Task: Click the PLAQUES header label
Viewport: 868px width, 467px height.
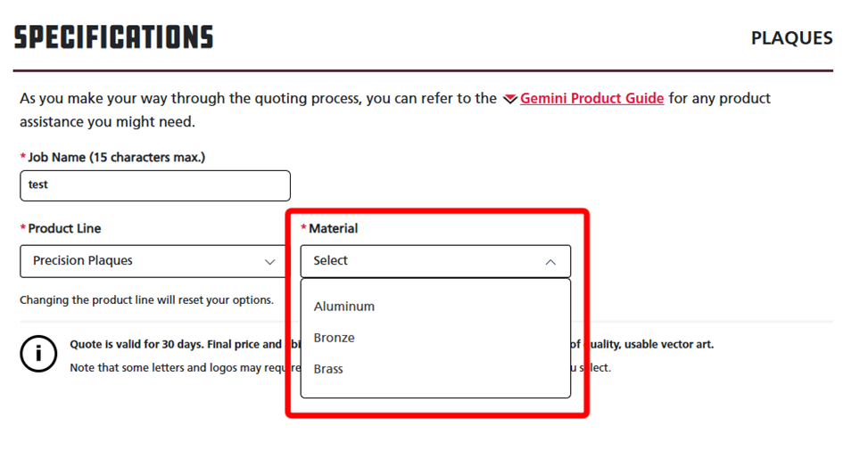Action: point(791,38)
